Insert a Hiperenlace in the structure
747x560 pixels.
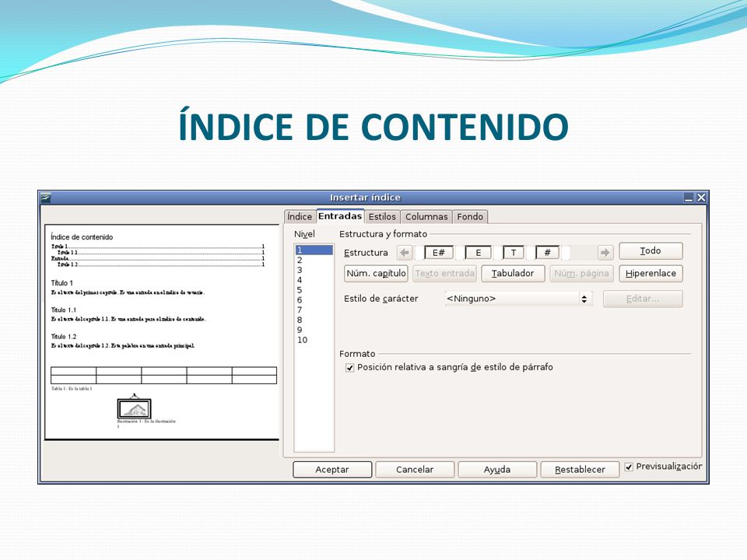coord(651,273)
